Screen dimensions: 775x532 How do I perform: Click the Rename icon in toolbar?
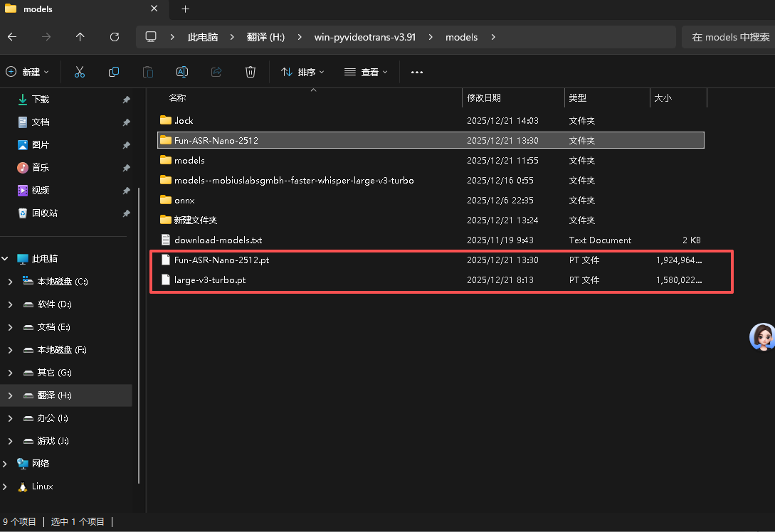coord(182,72)
